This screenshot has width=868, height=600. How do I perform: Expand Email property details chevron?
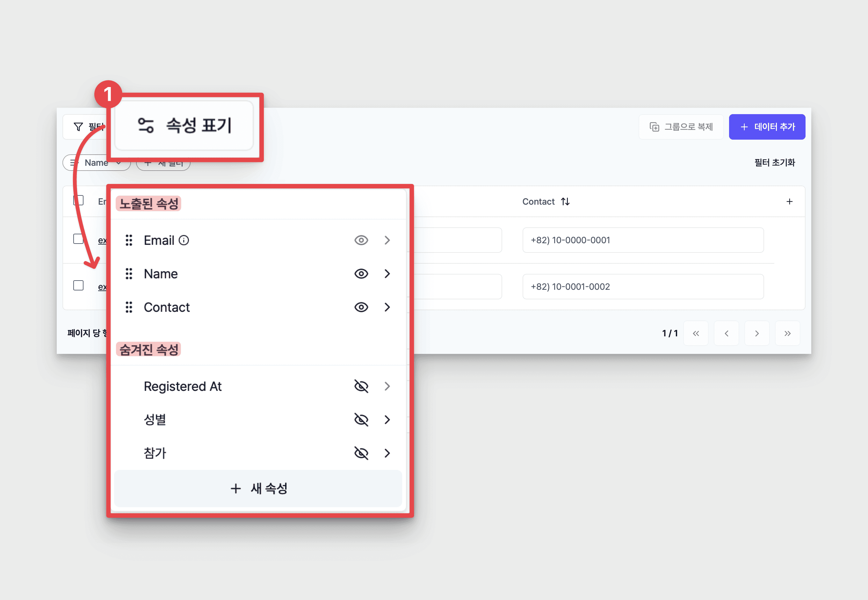387,240
